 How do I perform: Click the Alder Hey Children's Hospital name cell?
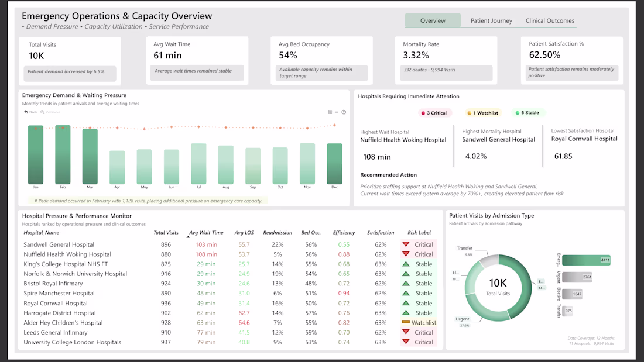(63, 323)
